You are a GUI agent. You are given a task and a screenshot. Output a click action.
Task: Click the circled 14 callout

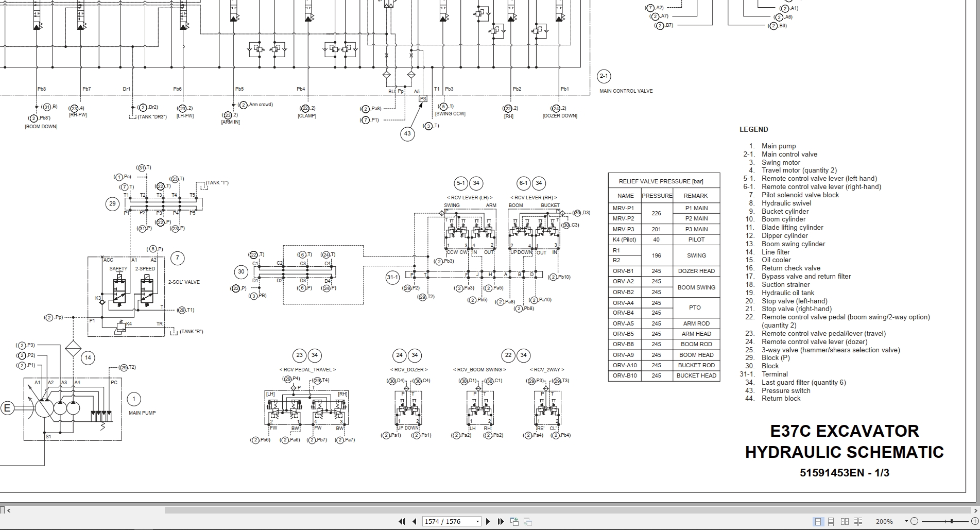click(88, 357)
